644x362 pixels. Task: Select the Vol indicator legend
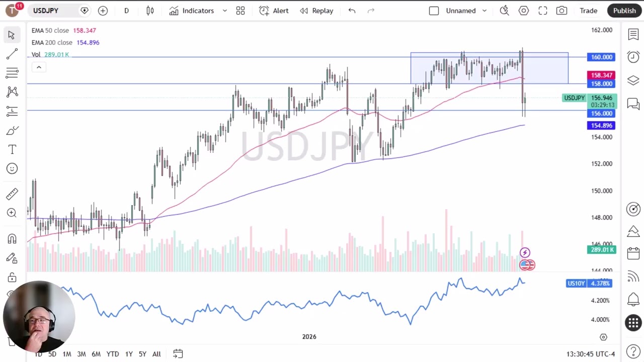(36, 55)
